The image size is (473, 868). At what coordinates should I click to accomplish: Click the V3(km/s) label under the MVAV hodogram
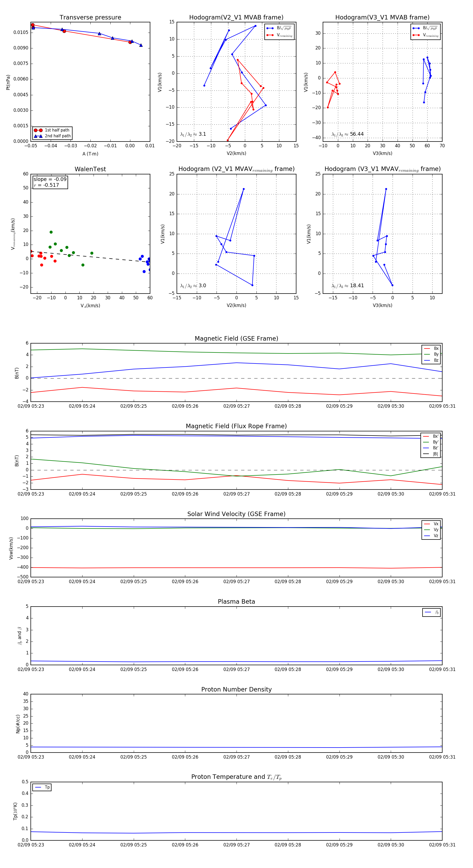point(382,305)
